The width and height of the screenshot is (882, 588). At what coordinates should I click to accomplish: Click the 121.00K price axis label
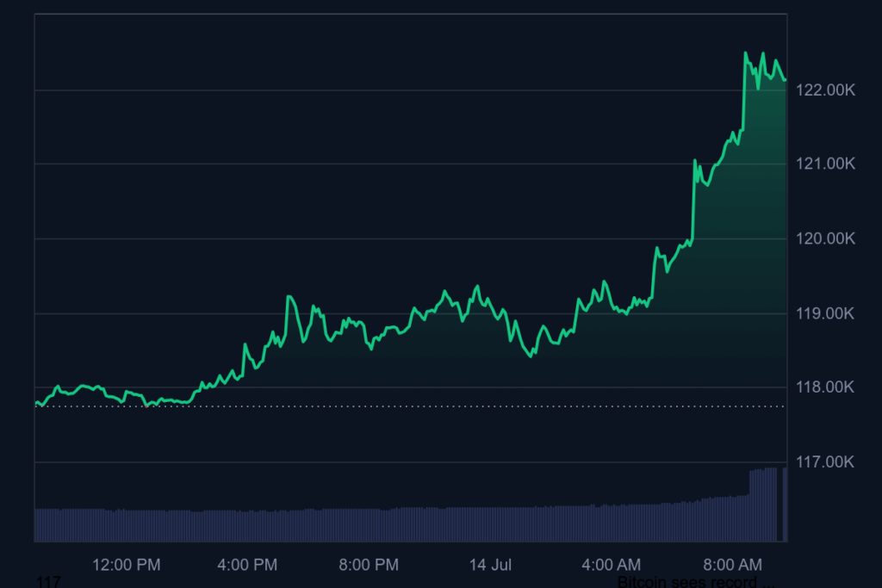[825, 164]
